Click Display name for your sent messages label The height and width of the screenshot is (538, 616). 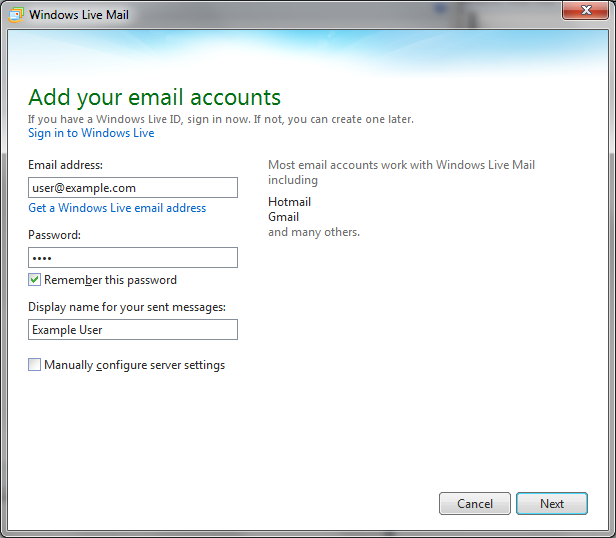[x=127, y=307]
